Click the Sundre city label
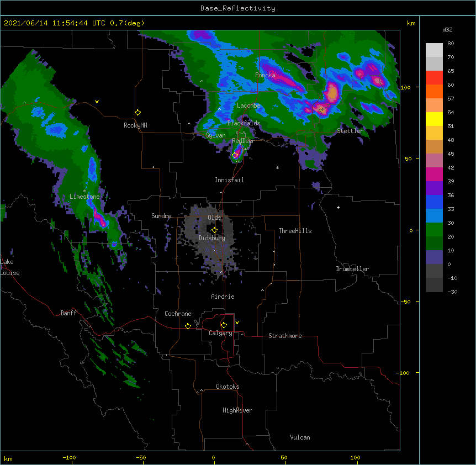Viewport: 476px width, 465px height. [161, 216]
